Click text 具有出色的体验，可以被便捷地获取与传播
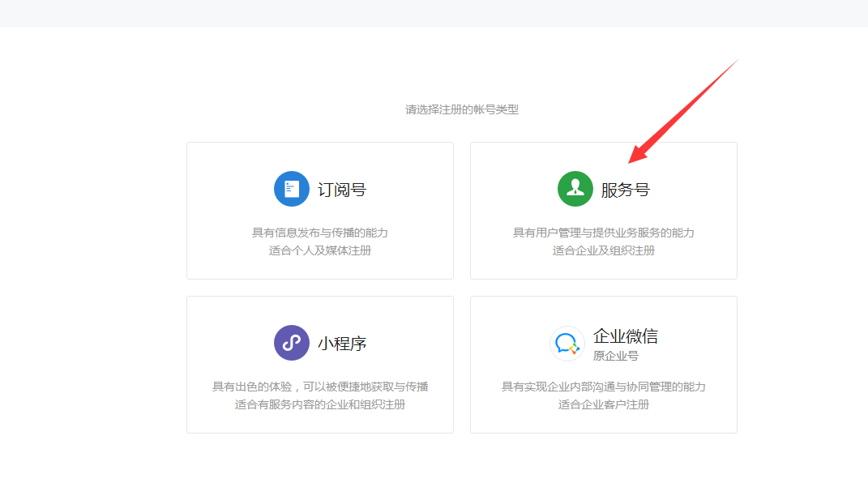868x483 pixels. pos(320,387)
